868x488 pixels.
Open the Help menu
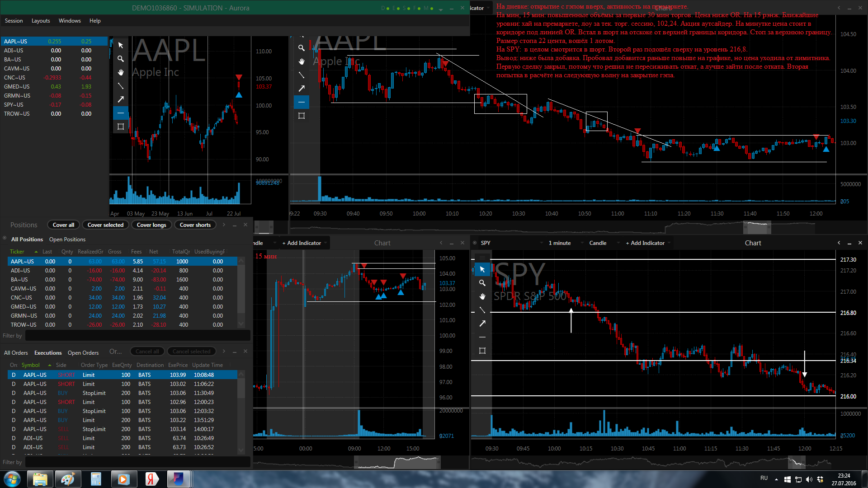tap(95, 21)
